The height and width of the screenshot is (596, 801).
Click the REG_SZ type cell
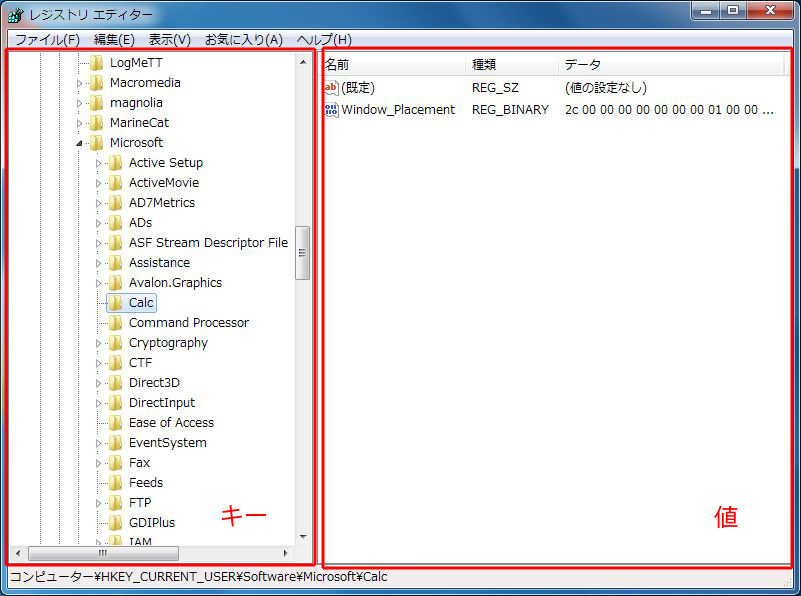pos(495,88)
